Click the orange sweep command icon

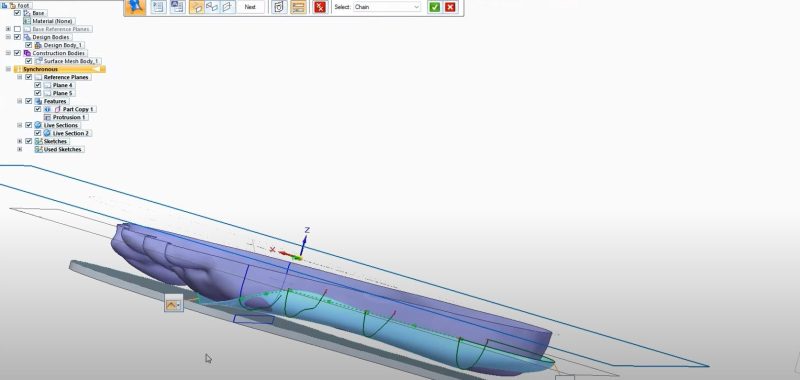135,7
